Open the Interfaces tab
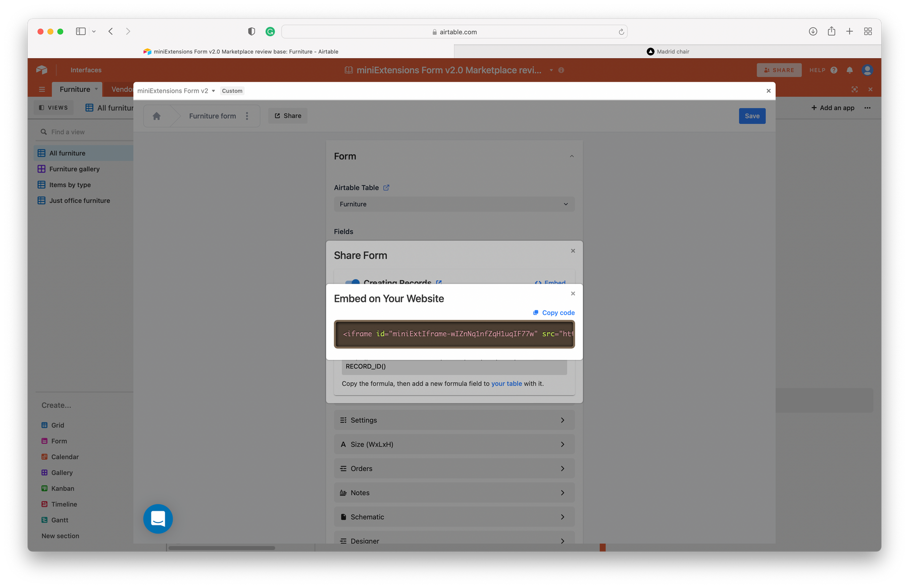 click(86, 70)
